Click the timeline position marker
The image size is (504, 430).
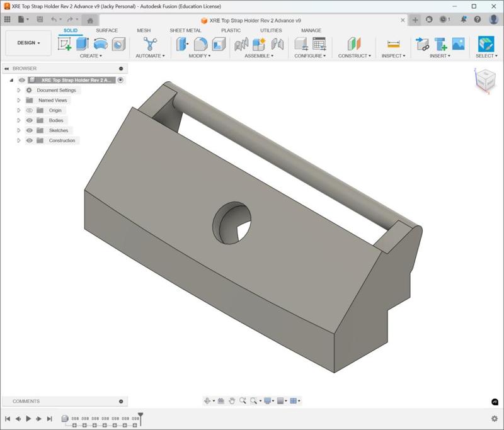click(x=140, y=418)
